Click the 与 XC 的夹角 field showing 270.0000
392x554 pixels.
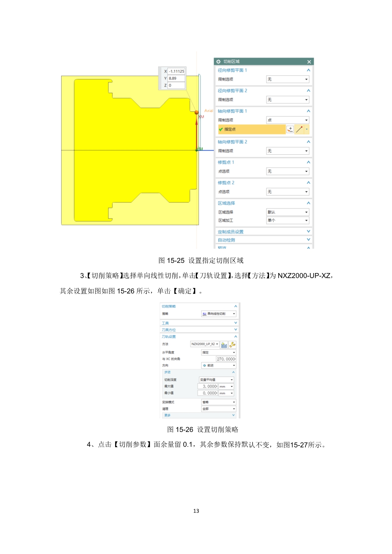226,359
